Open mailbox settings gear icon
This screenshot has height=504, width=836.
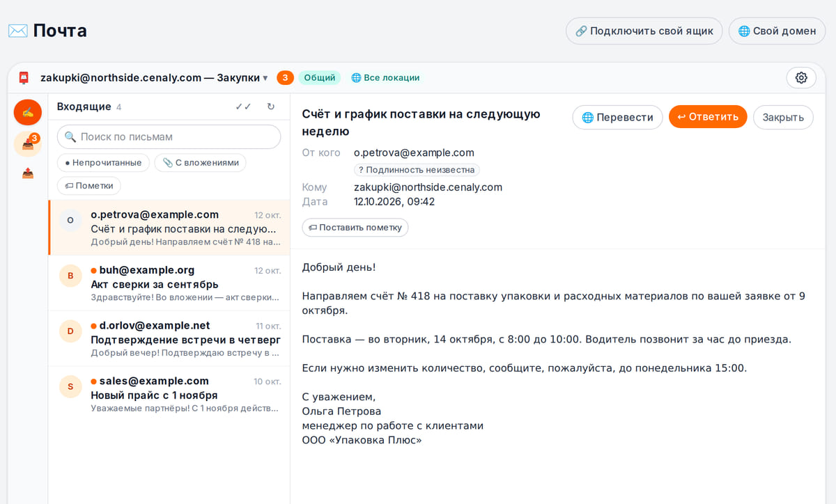coord(801,78)
